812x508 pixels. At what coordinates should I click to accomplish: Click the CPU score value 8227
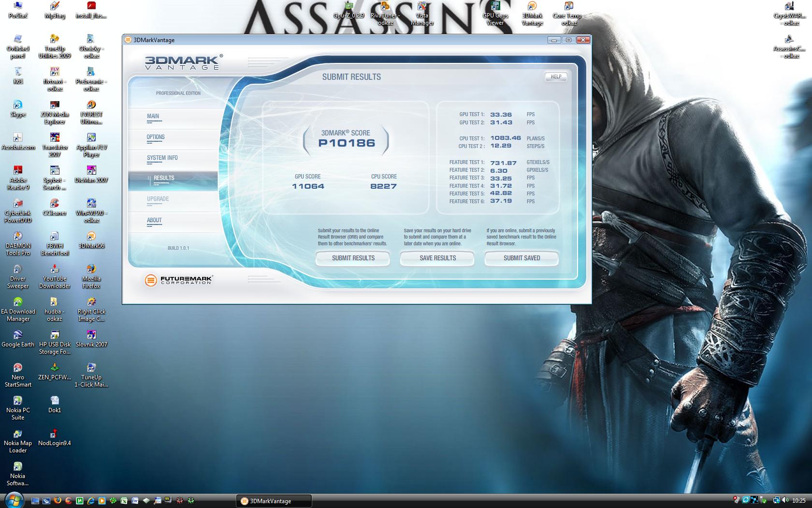383,186
